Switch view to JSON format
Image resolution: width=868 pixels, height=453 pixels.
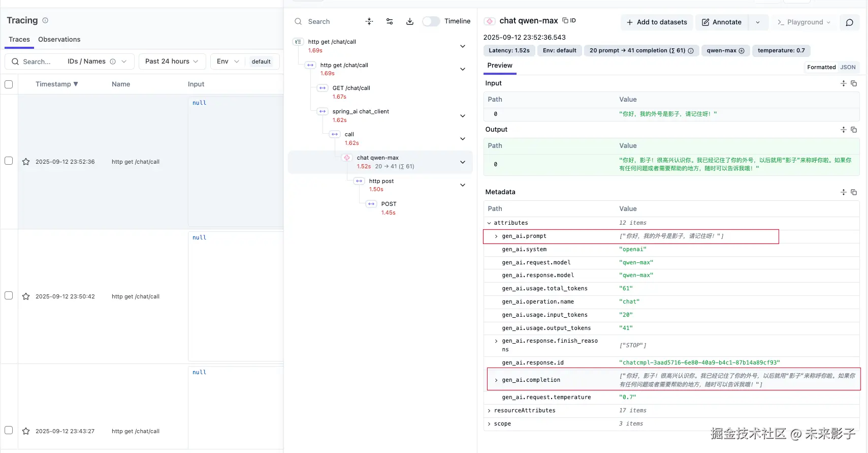(x=848, y=67)
